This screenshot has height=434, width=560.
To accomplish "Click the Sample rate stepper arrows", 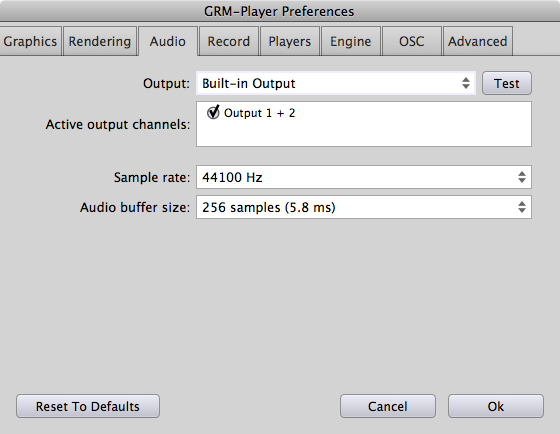I will (x=522, y=177).
